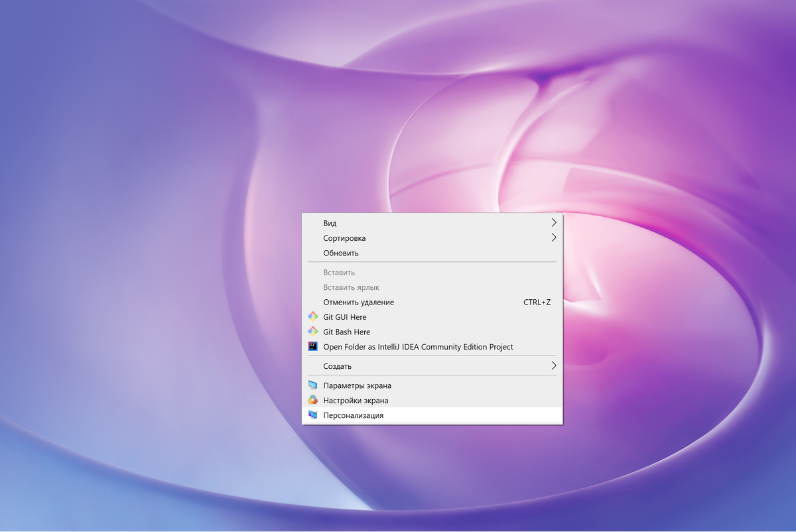Click the colorful Настройки экрана icon

[x=313, y=401]
